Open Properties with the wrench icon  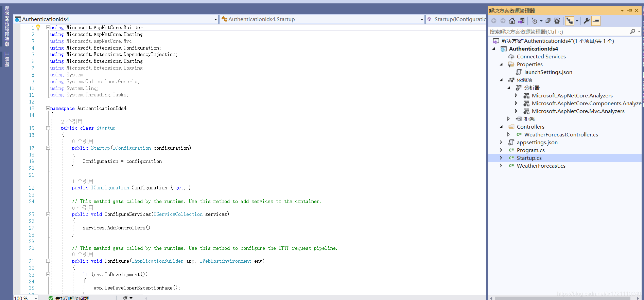tap(587, 21)
